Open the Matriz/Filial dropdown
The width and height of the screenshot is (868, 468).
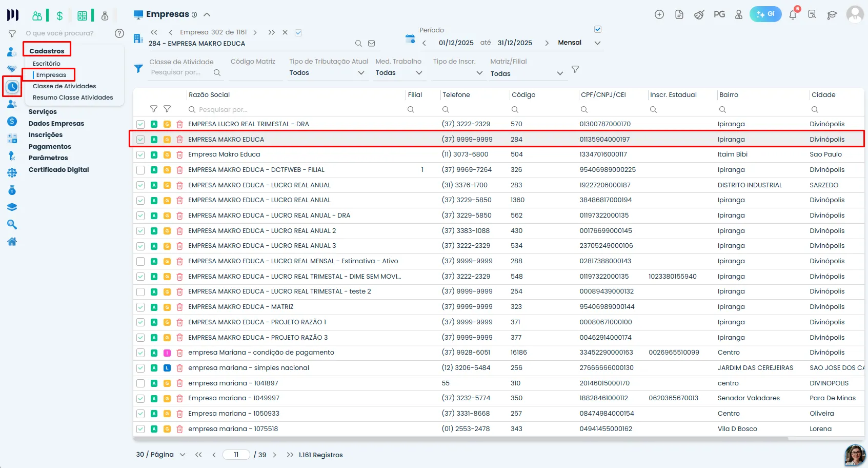tap(527, 73)
